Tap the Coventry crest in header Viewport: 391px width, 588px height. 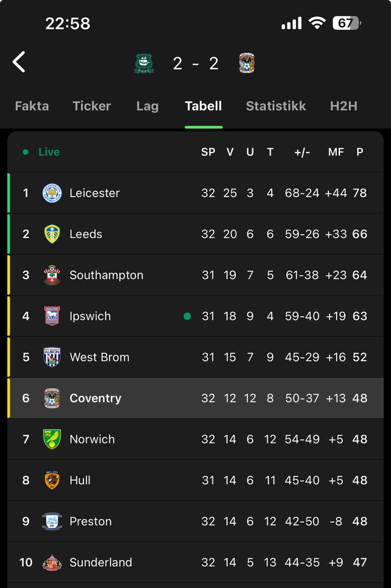247,63
